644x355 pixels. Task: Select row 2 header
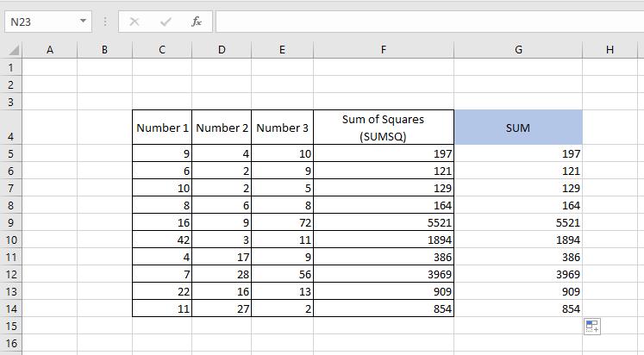point(10,84)
